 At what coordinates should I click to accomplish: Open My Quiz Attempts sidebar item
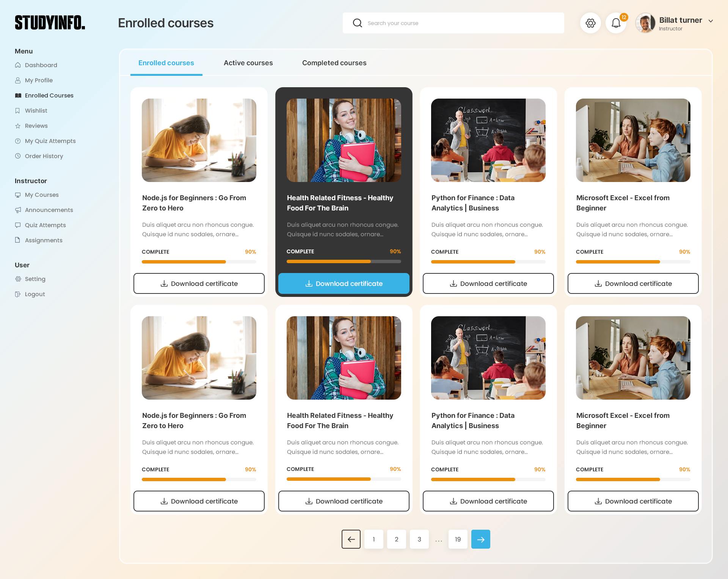[x=50, y=141]
